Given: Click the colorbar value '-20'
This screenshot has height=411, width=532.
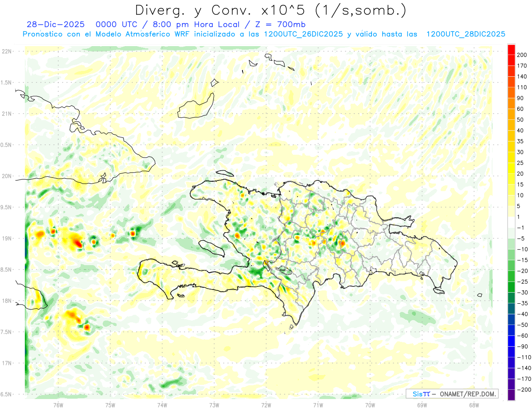Looking at the screenshot, I should [x=522, y=271].
